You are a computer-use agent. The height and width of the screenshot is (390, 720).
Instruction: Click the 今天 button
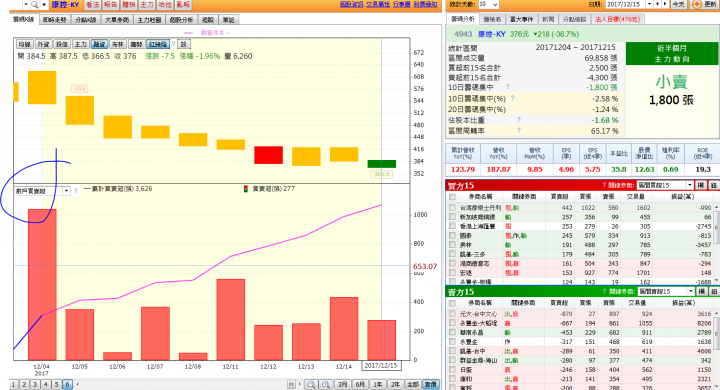point(679,5)
